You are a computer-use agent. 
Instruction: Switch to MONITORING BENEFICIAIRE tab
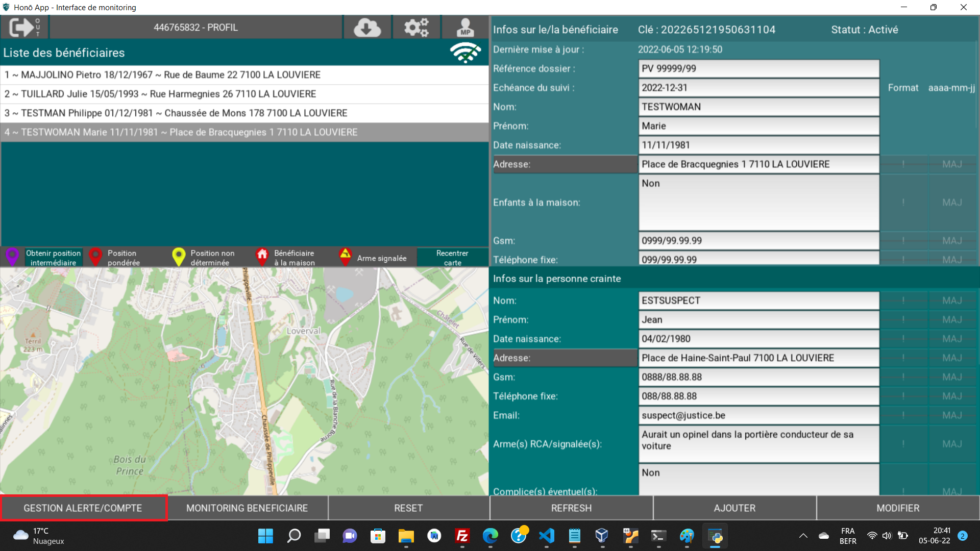pos(247,508)
